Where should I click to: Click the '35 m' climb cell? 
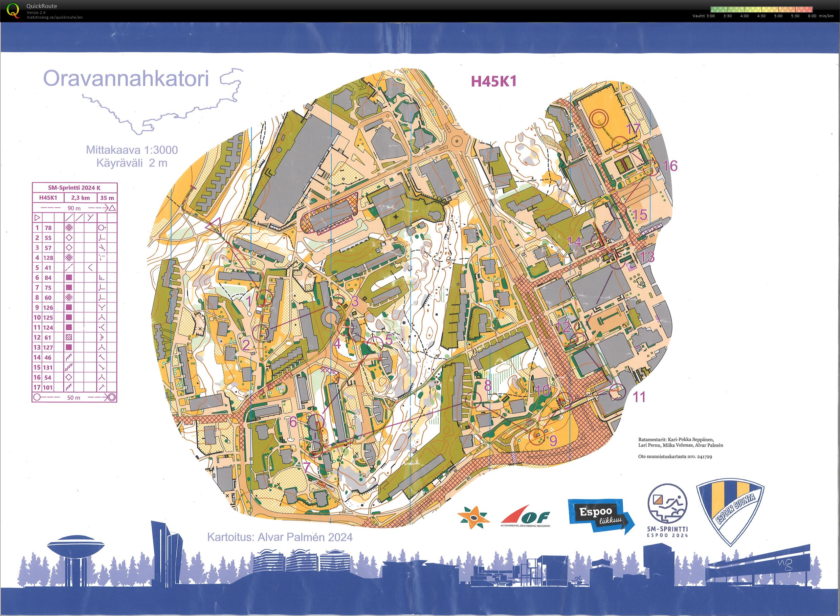tap(107, 198)
